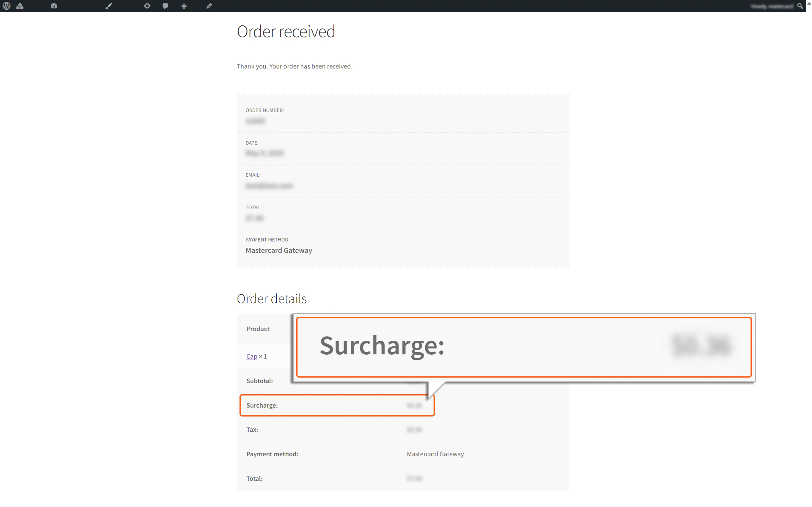This screenshot has height=507, width=812.
Task: Click the Order received heading
Action: pyautogui.click(x=286, y=32)
